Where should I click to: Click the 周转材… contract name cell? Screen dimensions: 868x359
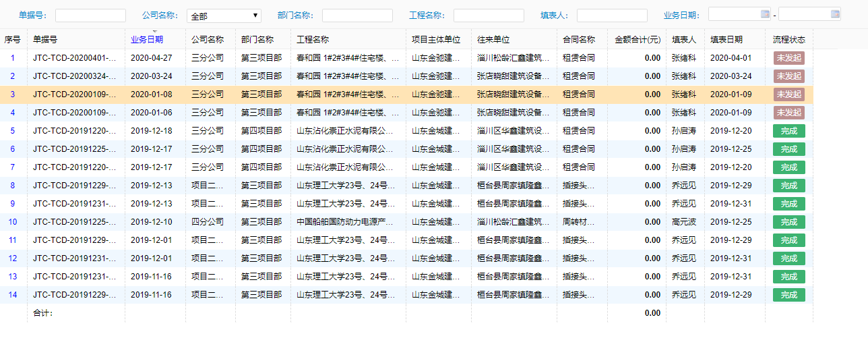click(x=579, y=222)
